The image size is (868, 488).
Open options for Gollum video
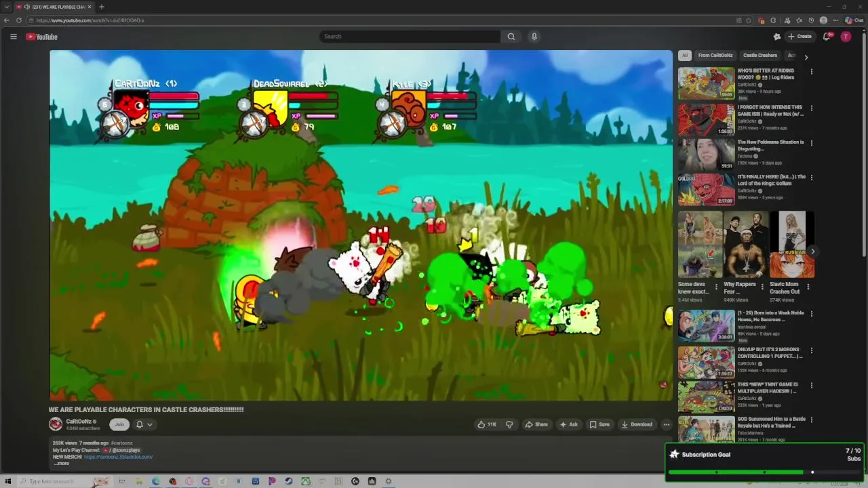811,178
